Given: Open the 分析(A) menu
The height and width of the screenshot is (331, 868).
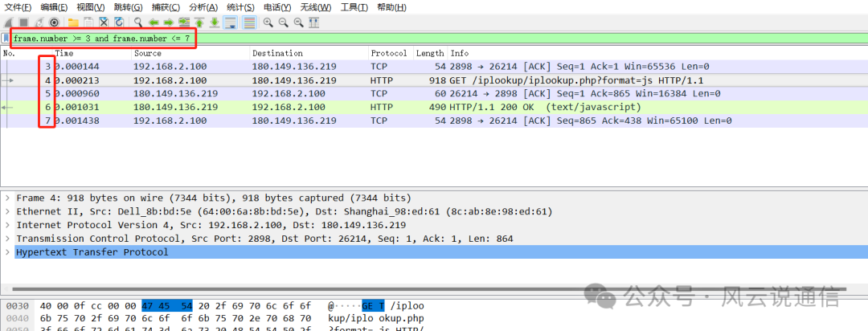Looking at the screenshot, I should pos(203,7).
